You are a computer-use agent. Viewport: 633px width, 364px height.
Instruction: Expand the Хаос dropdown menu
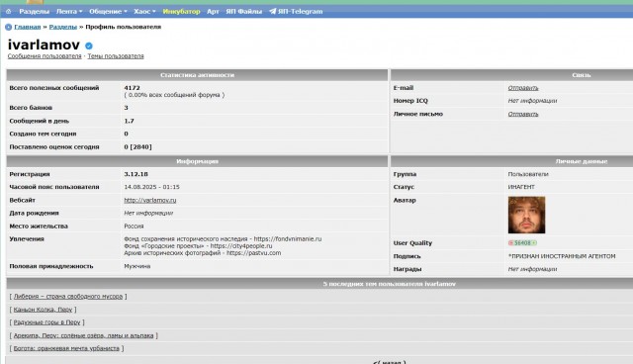pos(144,11)
